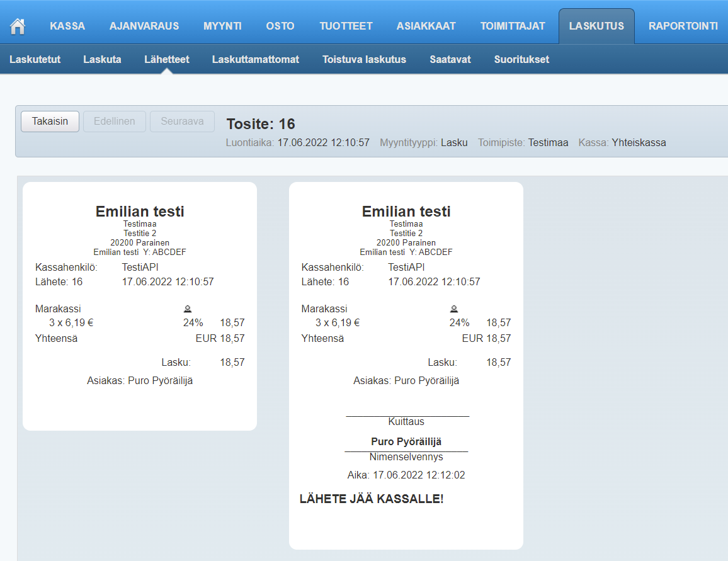
Task: Switch to the MYYNTI tab
Action: pos(223,26)
